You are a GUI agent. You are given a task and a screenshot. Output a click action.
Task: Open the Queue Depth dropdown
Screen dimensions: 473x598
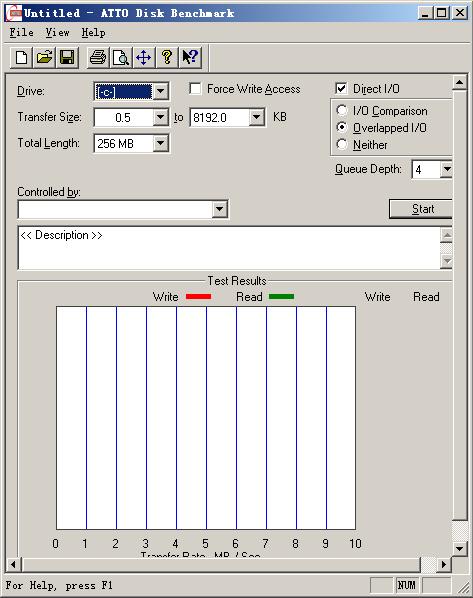coord(446,169)
